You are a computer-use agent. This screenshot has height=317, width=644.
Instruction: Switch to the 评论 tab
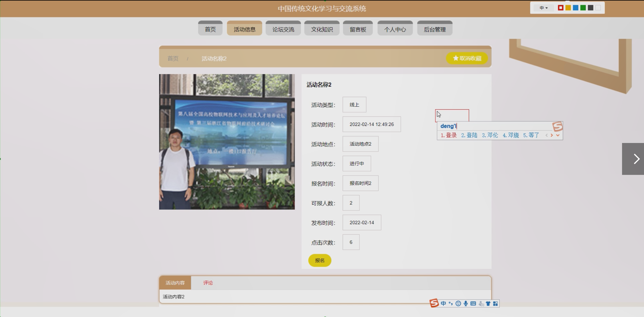tap(208, 283)
